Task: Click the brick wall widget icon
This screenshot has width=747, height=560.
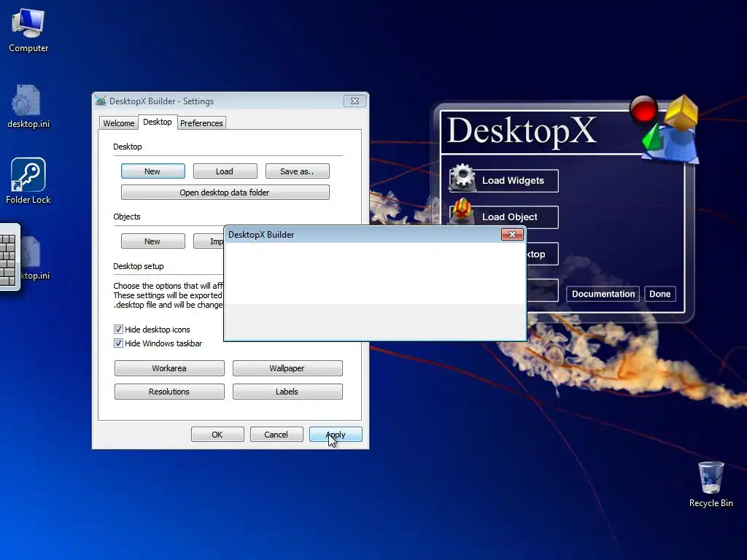Action: [x=9, y=257]
